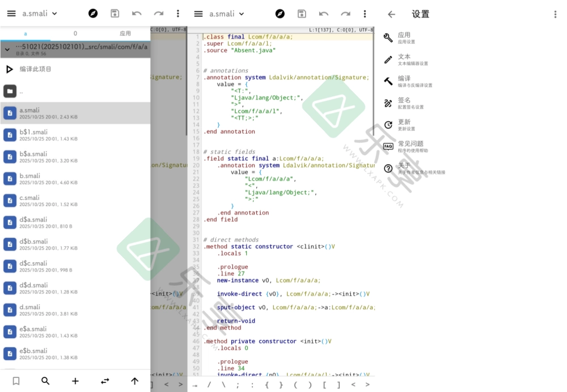This screenshot has height=392, width=567.
Task: Open the search icon in the bottom bar
Action: coord(45,381)
